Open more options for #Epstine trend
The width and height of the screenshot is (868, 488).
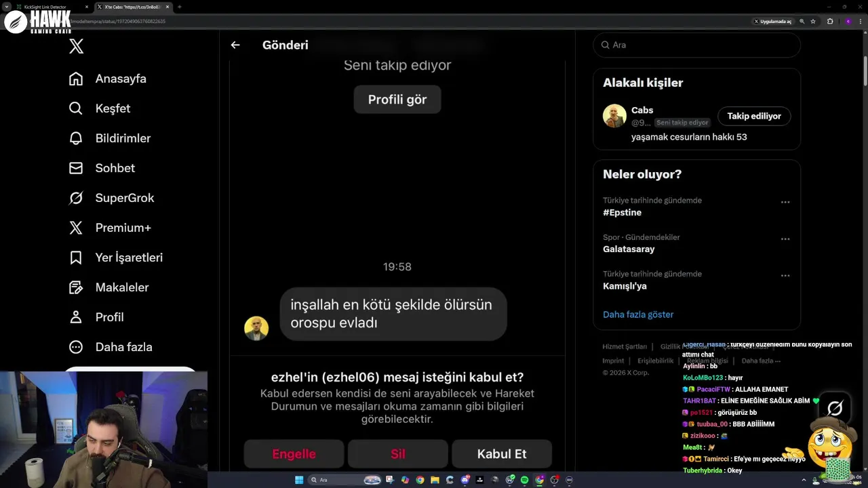coord(785,202)
